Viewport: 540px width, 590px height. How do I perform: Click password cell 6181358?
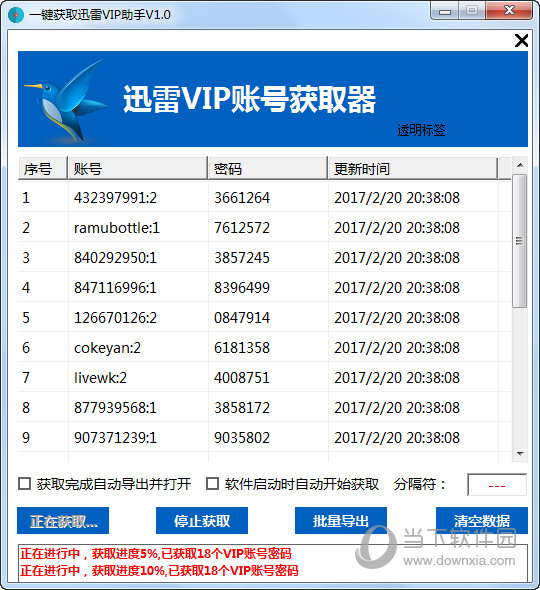click(242, 348)
